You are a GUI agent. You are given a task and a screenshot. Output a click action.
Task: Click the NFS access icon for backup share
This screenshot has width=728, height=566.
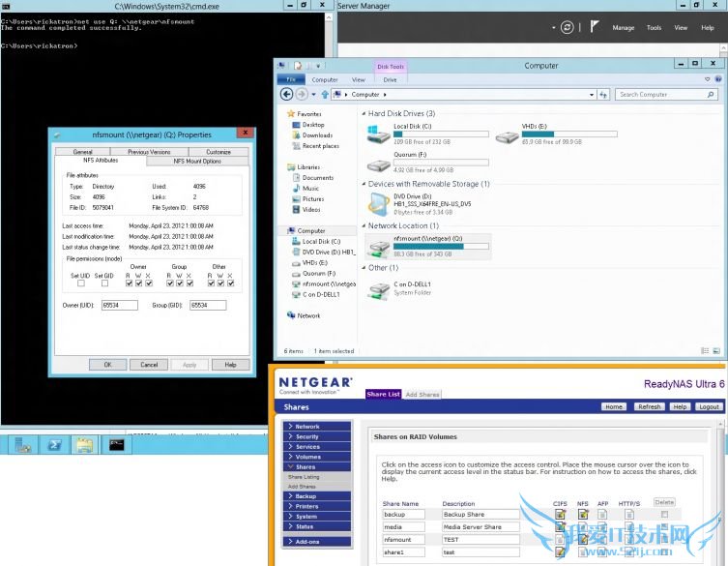click(x=583, y=514)
